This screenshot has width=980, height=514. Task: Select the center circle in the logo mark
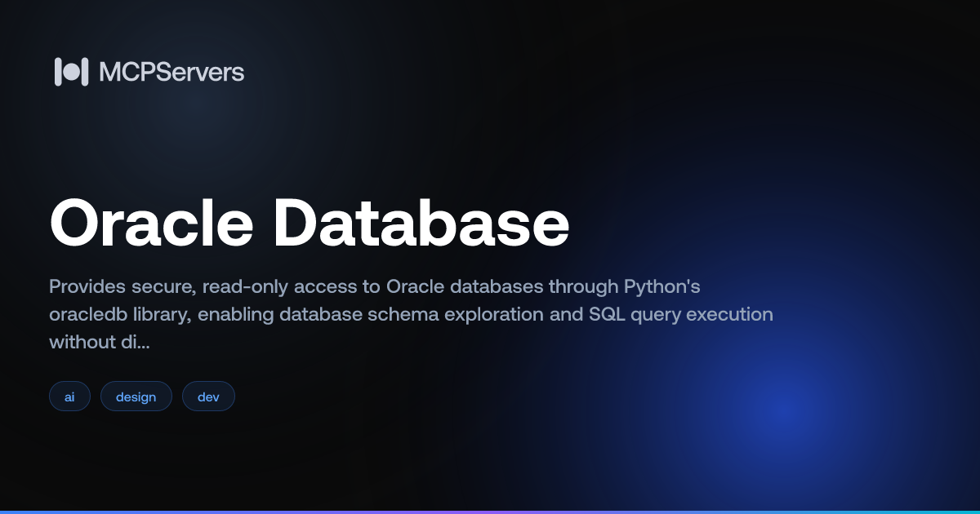pos(72,72)
